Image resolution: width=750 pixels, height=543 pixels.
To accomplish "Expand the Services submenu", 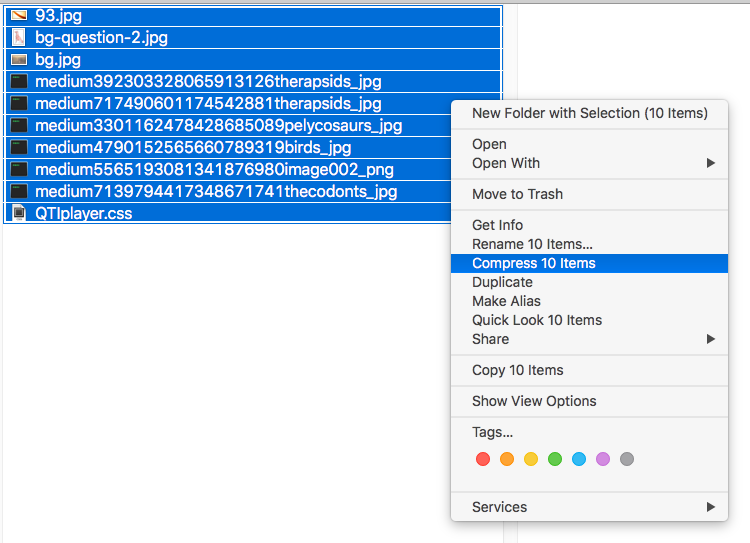I will (x=589, y=507).
